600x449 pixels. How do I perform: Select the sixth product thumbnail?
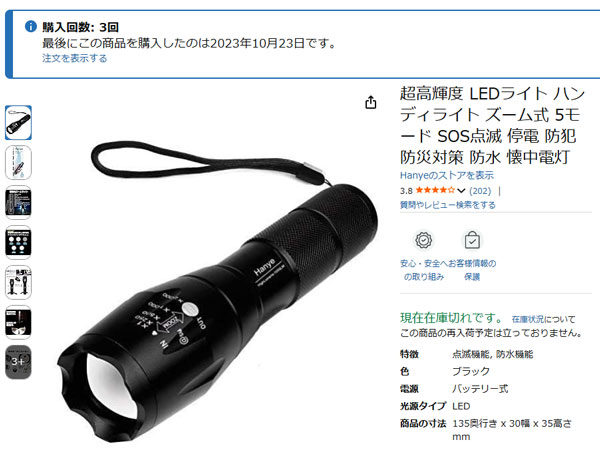tap(18, 322)
